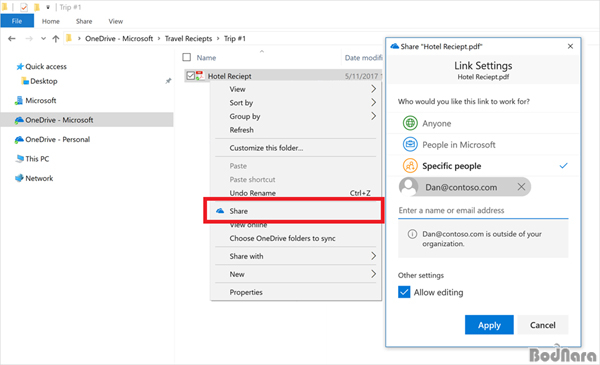
Task: Click the Specific people orange icon
Action: [410, 166]
